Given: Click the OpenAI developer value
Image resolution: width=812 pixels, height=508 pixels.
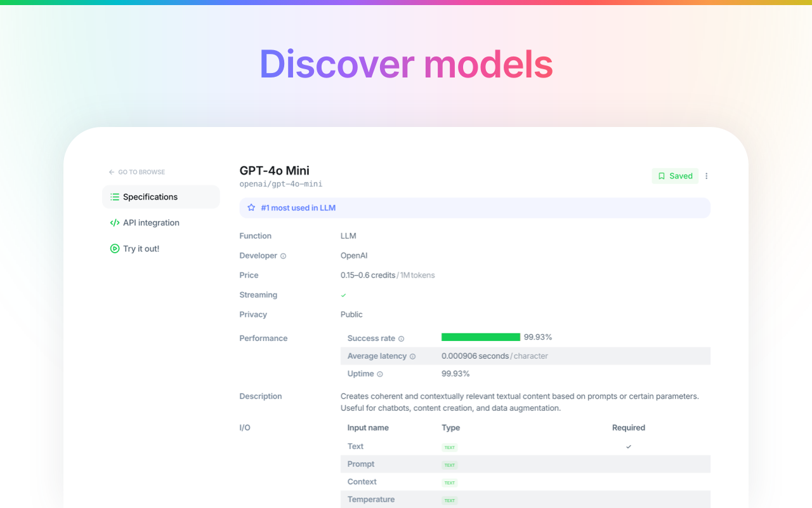Looking at the screenshot, I should 354,255.
